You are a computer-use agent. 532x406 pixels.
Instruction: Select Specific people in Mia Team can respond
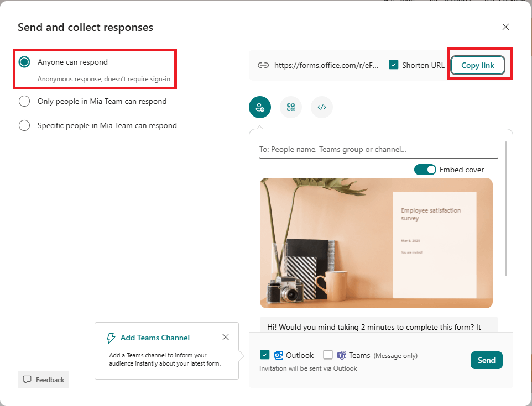24,125
